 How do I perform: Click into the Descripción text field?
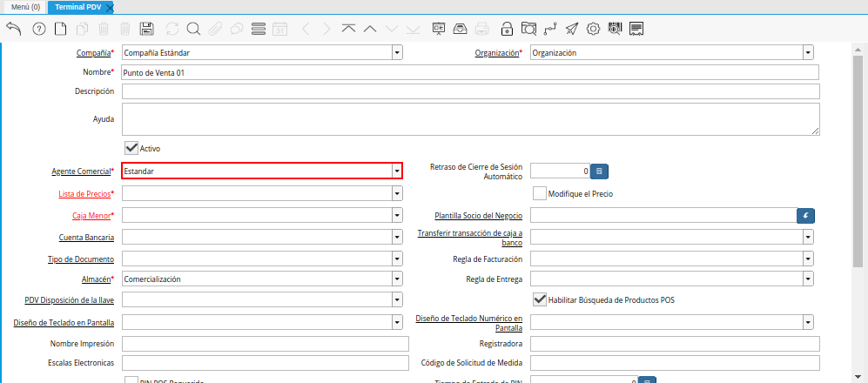click(470, 91)
